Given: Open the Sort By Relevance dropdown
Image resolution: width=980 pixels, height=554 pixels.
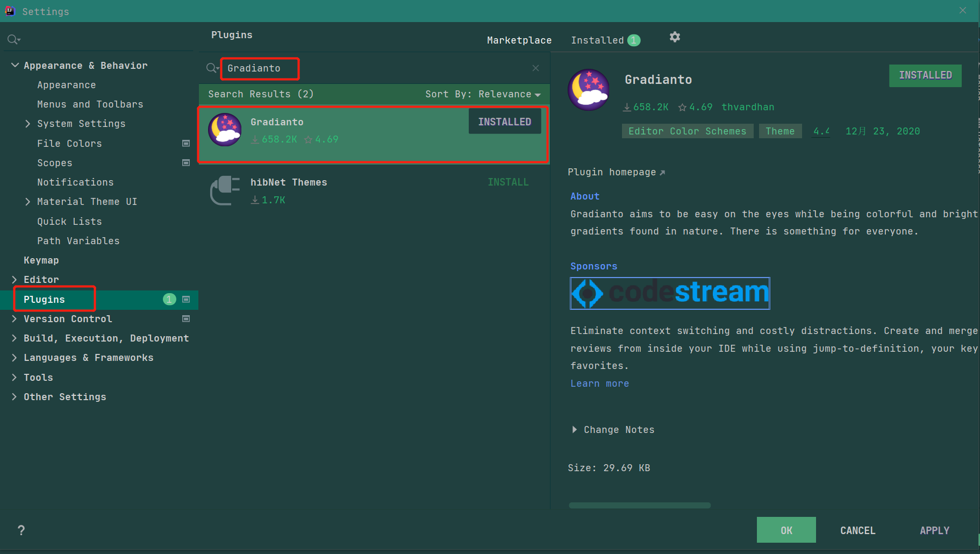Looking at the screenshot, I should click(x=483, y=94).
